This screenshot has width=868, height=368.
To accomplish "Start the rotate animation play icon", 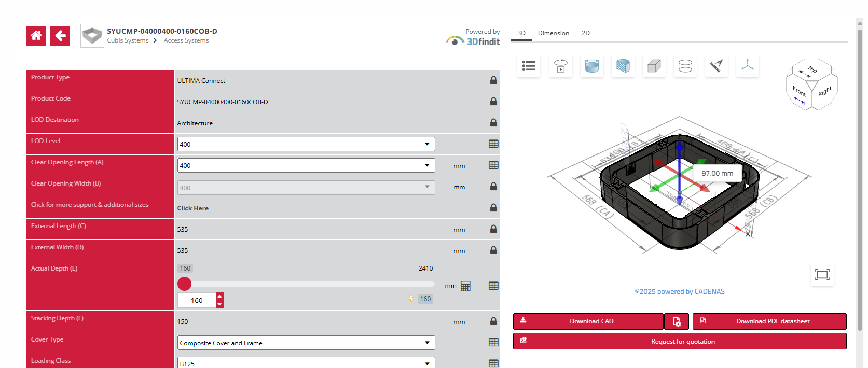I will (560, 66).
